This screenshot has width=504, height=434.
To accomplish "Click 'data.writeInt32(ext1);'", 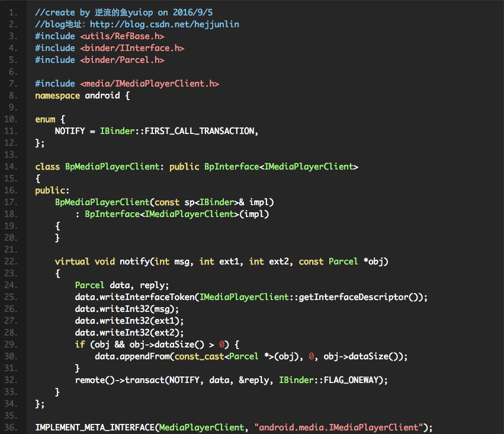I will [130, 321].
